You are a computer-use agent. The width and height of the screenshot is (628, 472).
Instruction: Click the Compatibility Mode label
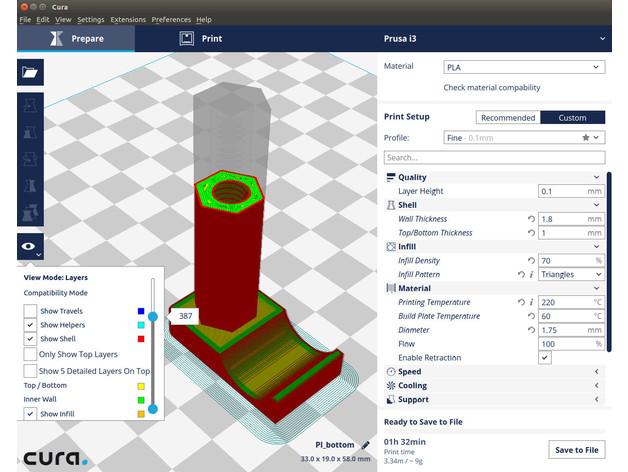click(55, 293)
